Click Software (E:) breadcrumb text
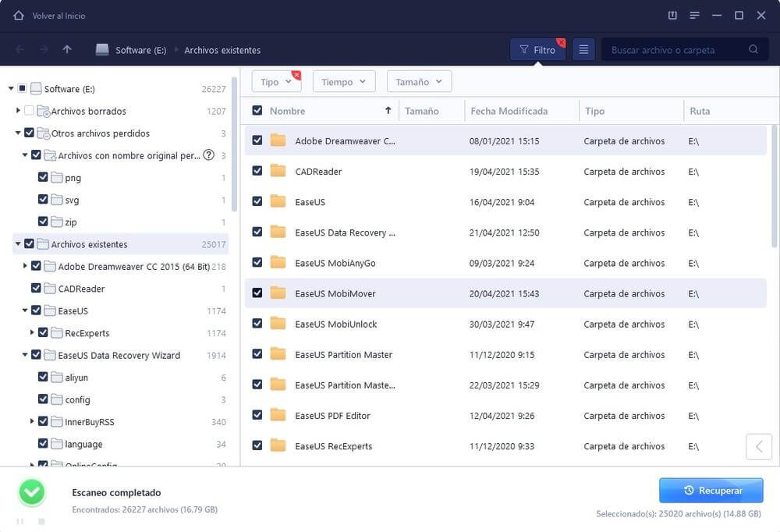The height and width of the screenshot is (532, 780). coord(140,50)
